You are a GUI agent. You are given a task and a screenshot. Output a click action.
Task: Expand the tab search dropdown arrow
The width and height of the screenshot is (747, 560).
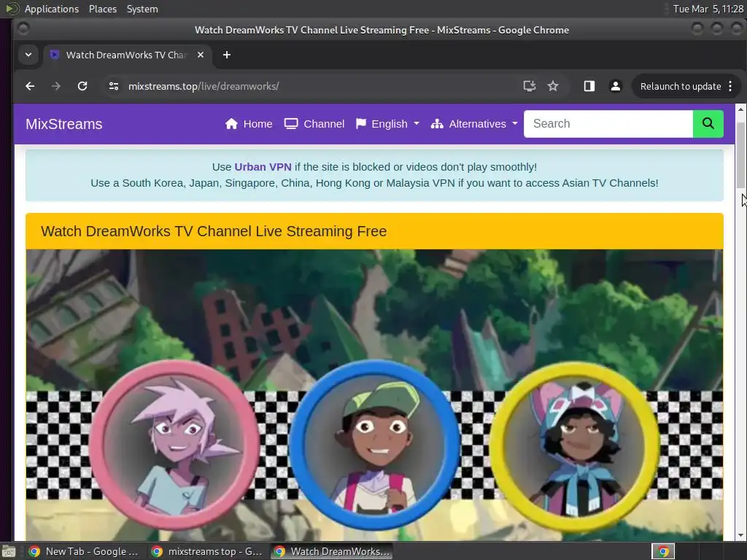pos(28,55)
